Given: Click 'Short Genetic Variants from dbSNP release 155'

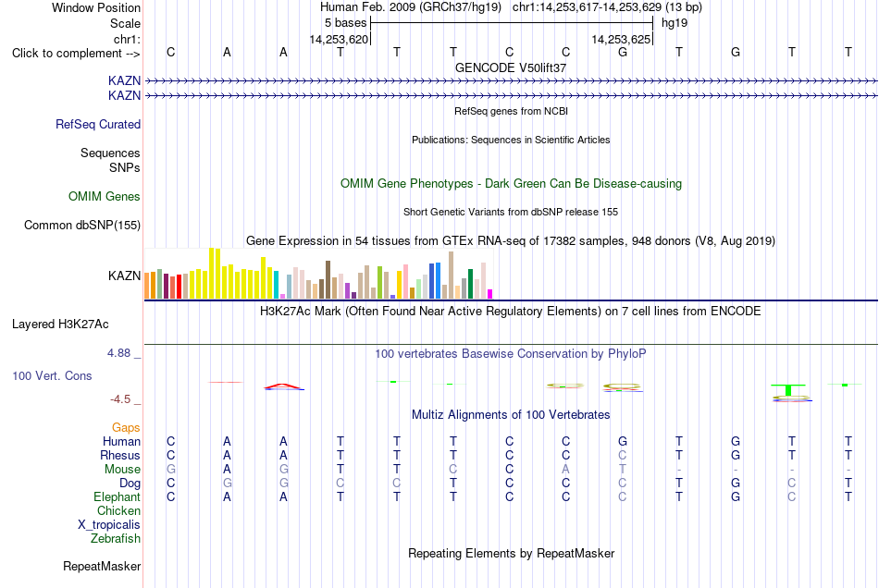Looking at the screenshot, I should point(511,212).
